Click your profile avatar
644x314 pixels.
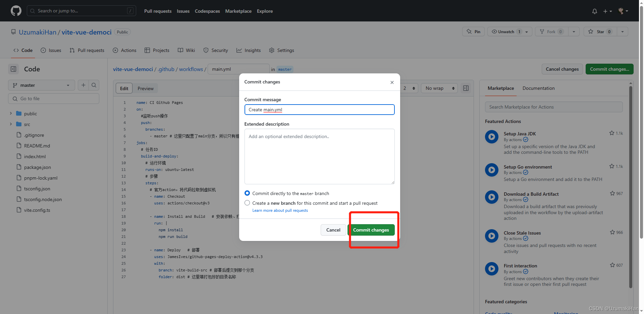coord(621,11)
